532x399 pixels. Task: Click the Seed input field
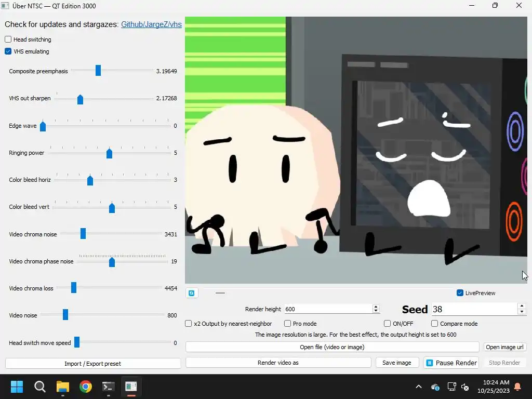click(475, 310)
